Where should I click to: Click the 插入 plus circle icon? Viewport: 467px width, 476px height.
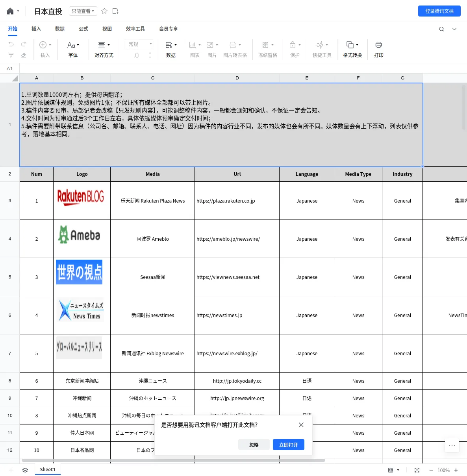[x=43, y=45]
